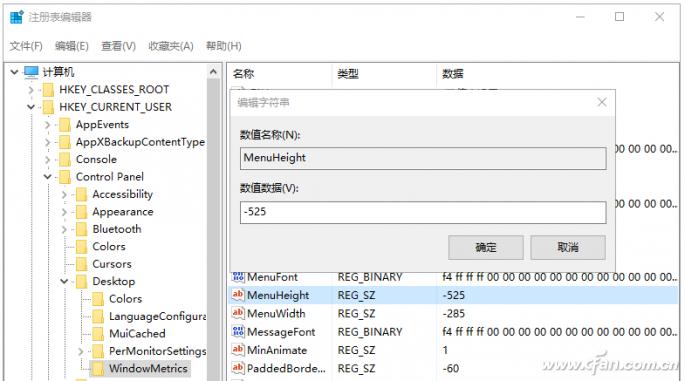685x381 pixels.
Task: Click the -60 data cell of PaddedBorderWidth
Action: [450, 368]
